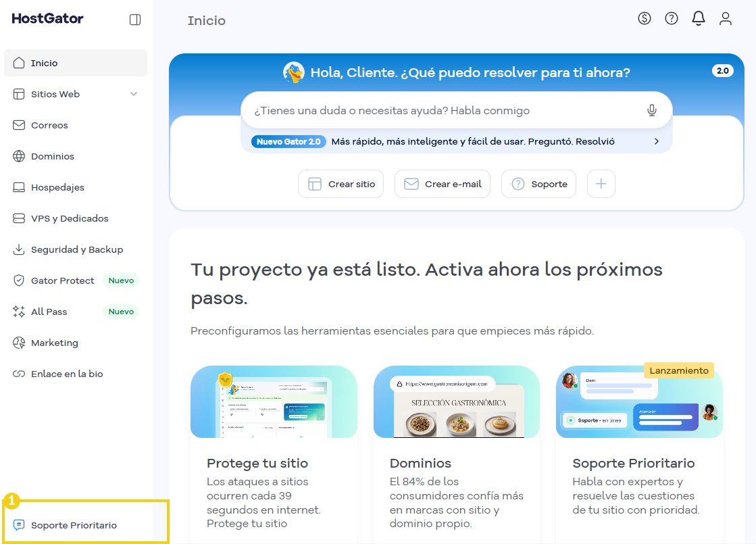Viewport: 756px width, 544px height.
Task: Click the Seguridad y Backup download icon
Action: [x=19, y=249]
